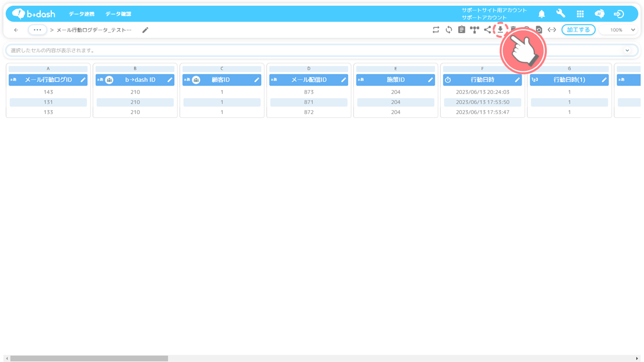
Task: Click the text type icon on 施策ID
Action: click(361, 80)
